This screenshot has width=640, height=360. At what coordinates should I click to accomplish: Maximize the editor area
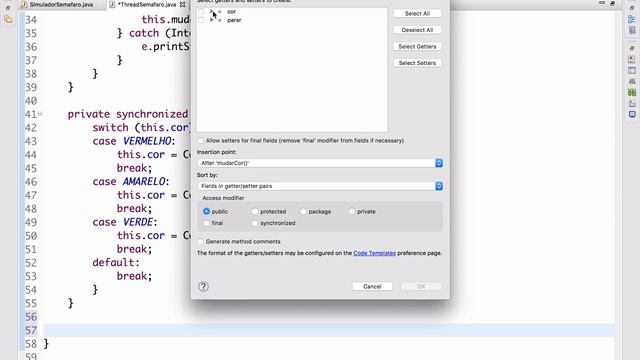click(x=612, y=3)
